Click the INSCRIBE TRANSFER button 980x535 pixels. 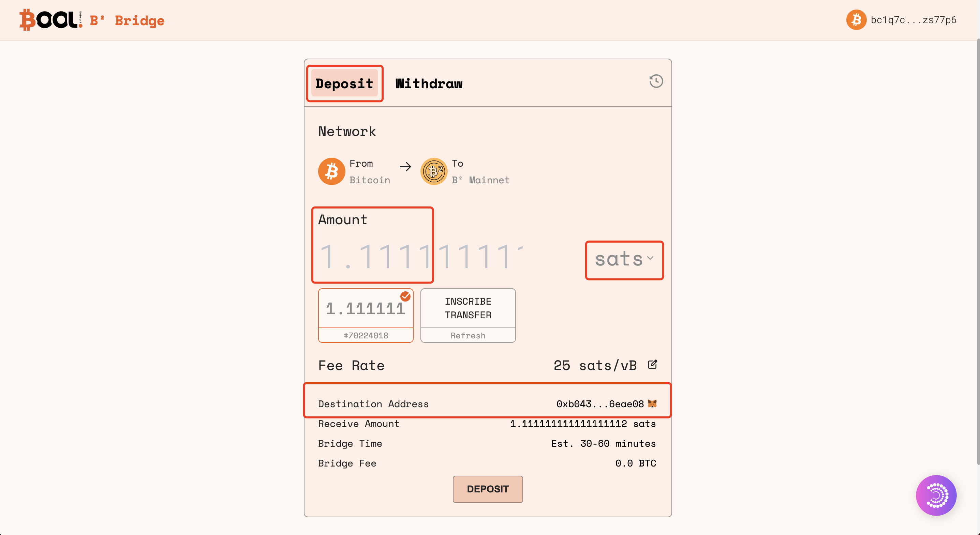click(468, 308)
